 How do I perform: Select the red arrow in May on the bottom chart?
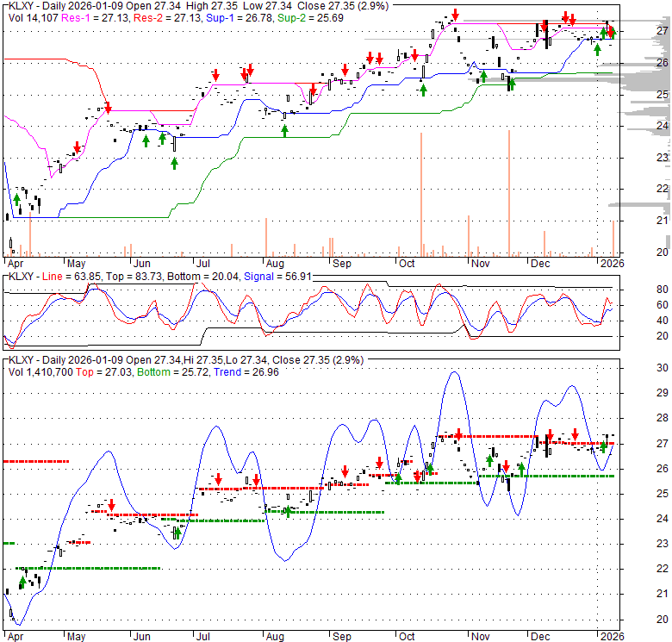click(x=110, y=504)
